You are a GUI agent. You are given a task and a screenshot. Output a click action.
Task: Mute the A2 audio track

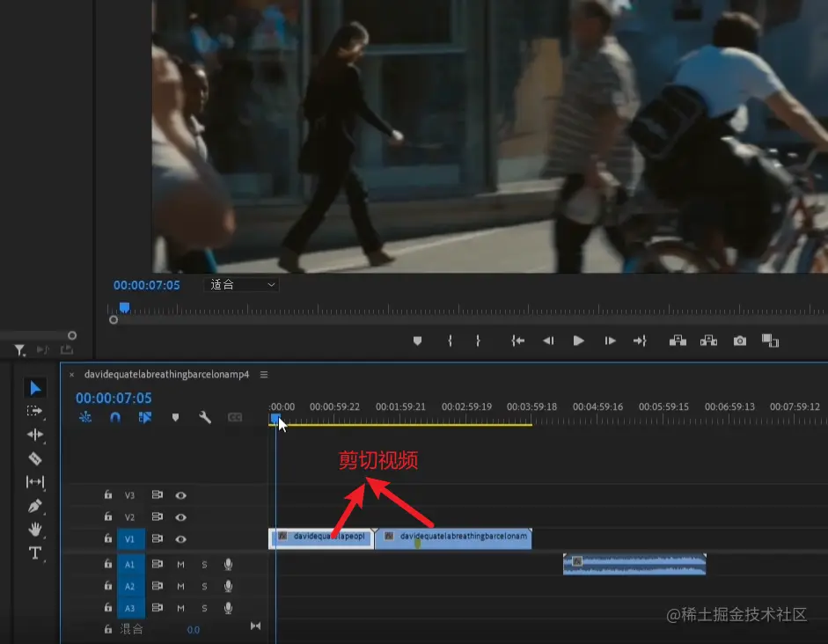180,586
